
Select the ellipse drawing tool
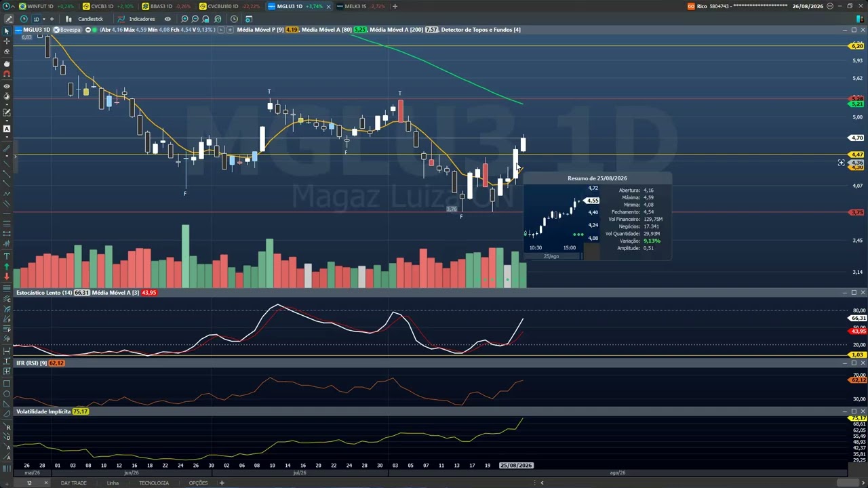(7, 394)
